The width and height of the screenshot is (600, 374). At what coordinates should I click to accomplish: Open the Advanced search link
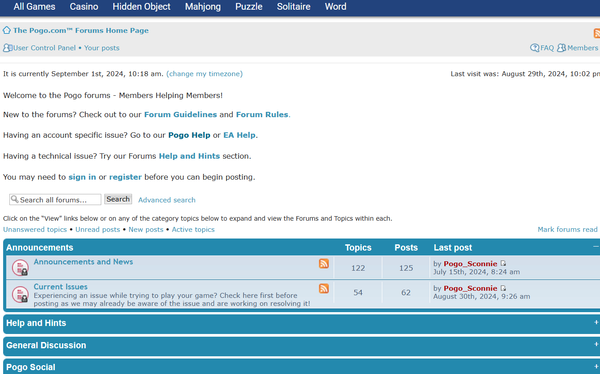click(166, 200)
